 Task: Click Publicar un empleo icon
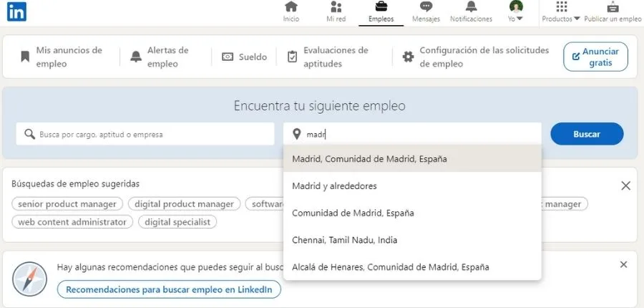613,8
